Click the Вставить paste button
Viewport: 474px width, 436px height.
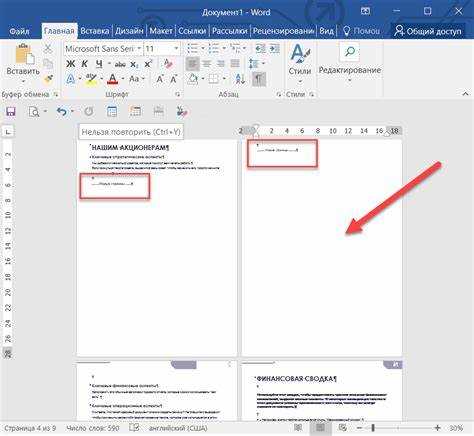coord(23,63)
